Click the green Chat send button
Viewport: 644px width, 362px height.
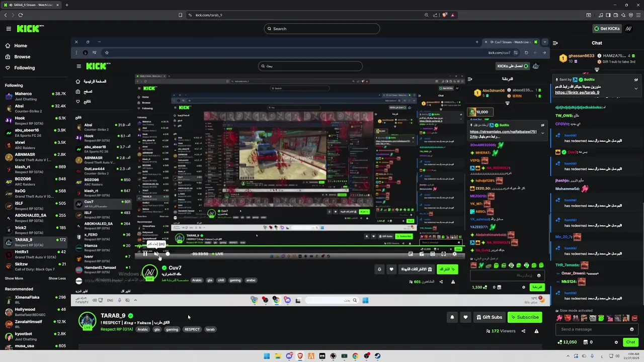click(631, 342)
